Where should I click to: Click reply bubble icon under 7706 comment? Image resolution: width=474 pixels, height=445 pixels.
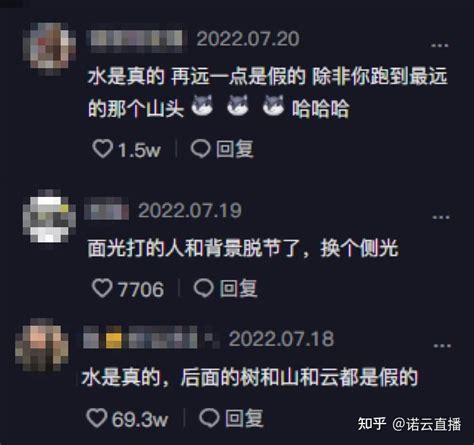(x=203, y=288)
